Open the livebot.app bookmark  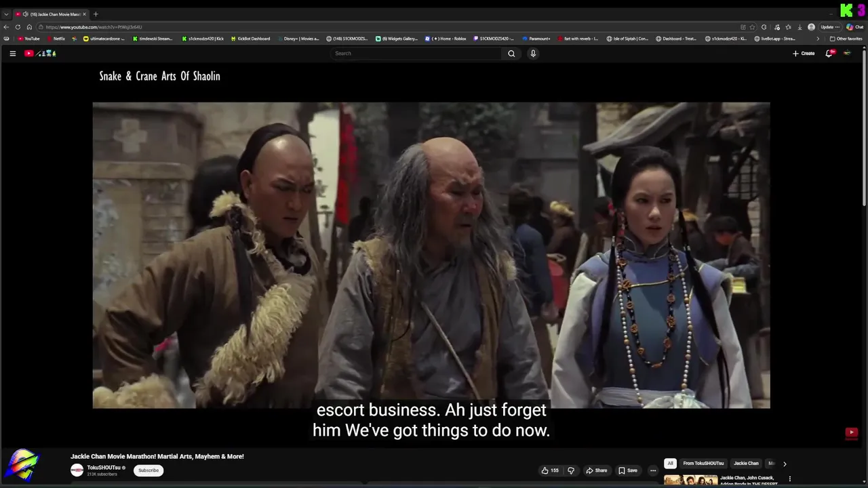(x=774, y=39)
